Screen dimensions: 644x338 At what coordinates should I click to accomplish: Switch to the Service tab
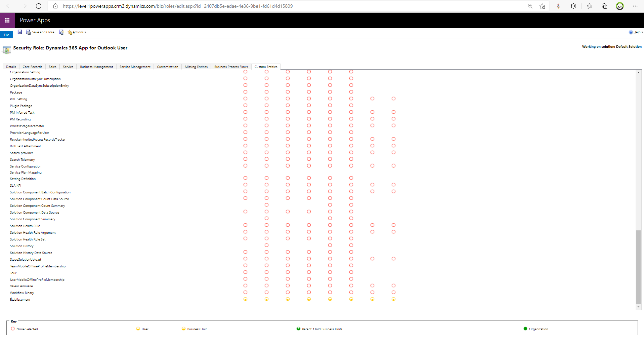point(68,67)
